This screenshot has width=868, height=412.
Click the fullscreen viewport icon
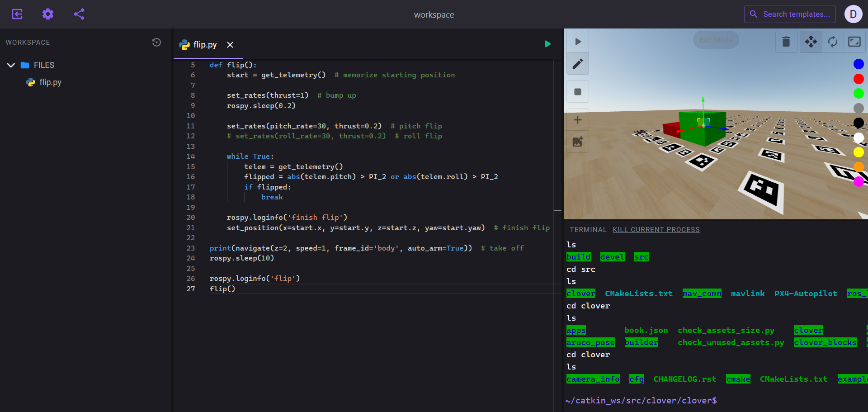(x=854, y=42)
